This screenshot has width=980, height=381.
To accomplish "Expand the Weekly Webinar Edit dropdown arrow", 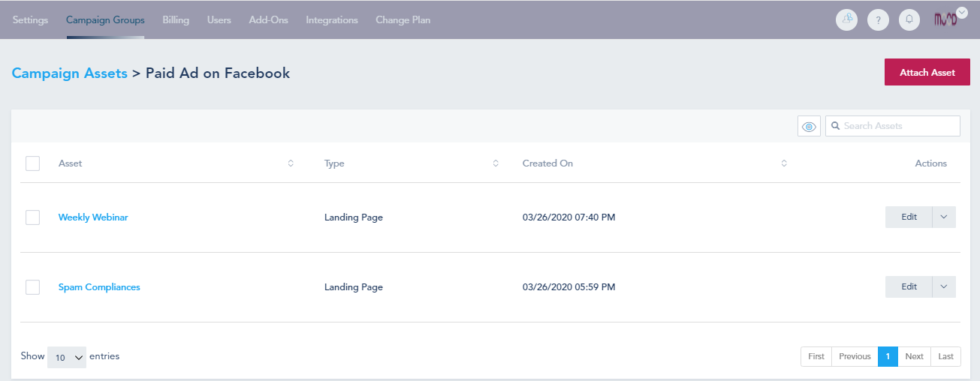I will (944, 217).
